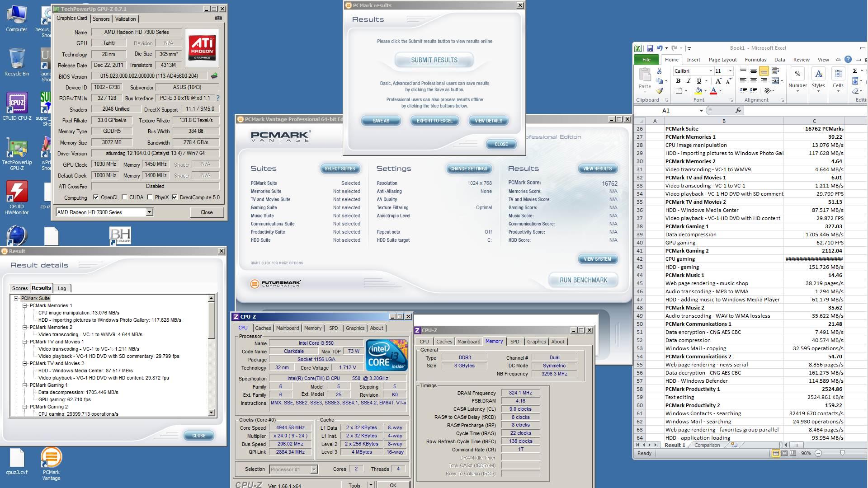
Task: Toggle the CUDA checkbox in GPU-Z
Action: pos(124,197)
